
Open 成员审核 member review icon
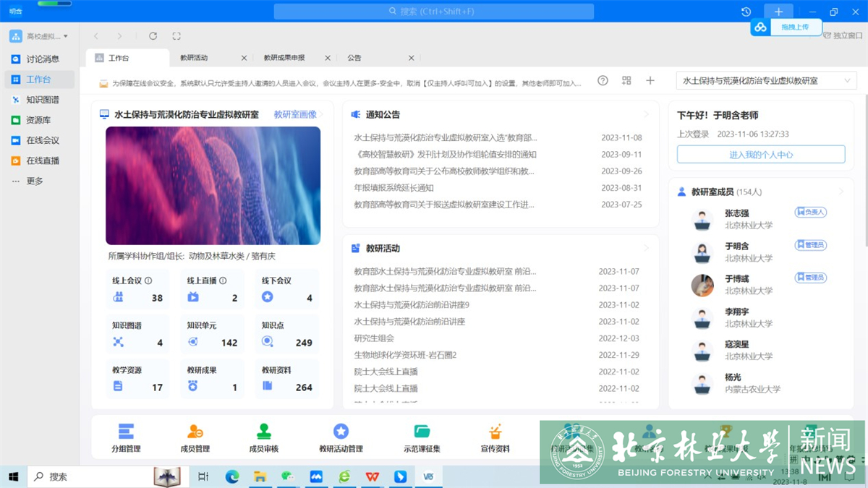click(x=264, y=432)
